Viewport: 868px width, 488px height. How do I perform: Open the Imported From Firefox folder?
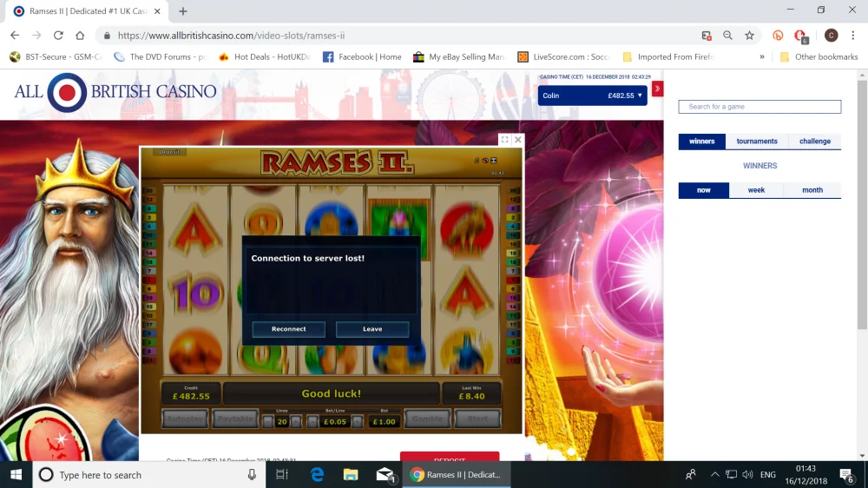click(x=668, y=56)
